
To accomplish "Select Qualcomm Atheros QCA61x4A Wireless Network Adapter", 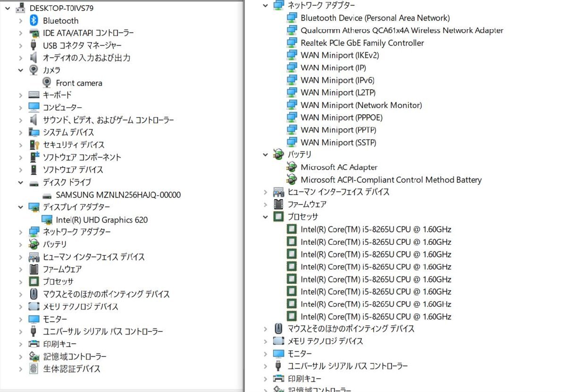I will (402, 30).
